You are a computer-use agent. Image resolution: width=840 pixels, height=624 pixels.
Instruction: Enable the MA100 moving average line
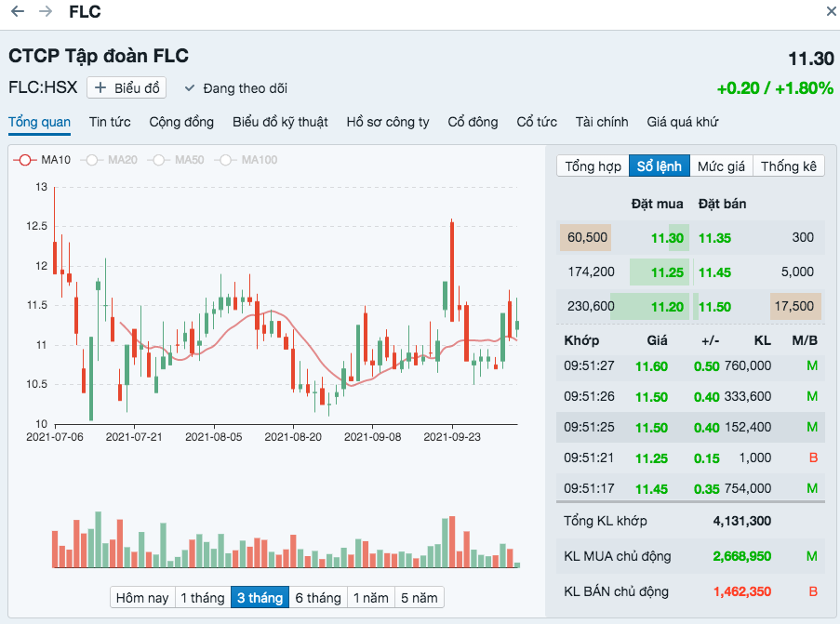[x=246, y=160]
